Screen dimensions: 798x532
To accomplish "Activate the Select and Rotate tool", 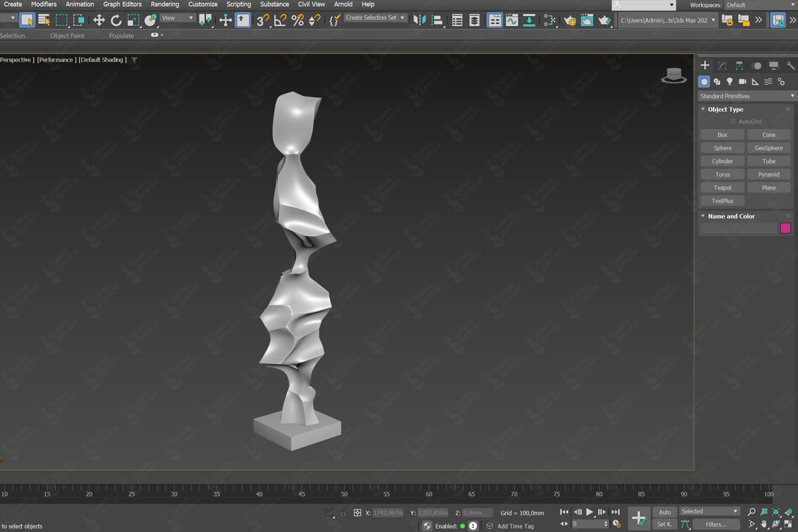I will click(x=116, y=20).
